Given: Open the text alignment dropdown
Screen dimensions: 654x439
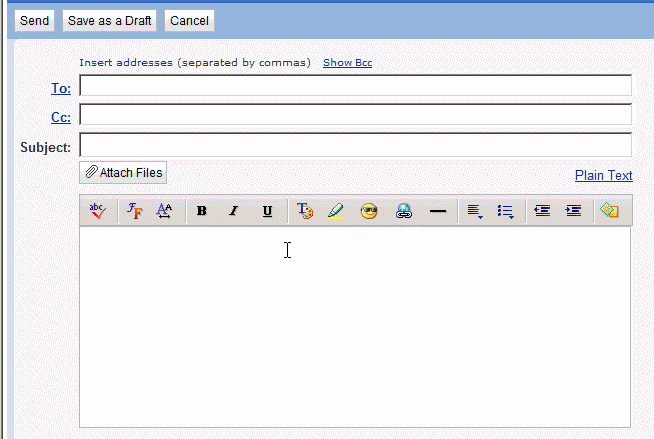Looking at the screenshot, I should tap(475, 211).
